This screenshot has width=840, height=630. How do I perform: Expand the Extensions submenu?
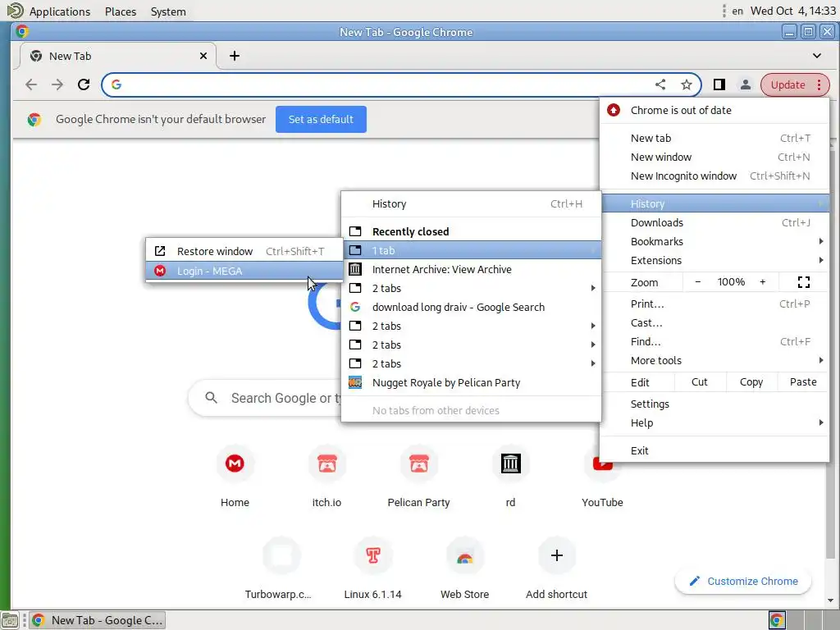click(714, 260)
